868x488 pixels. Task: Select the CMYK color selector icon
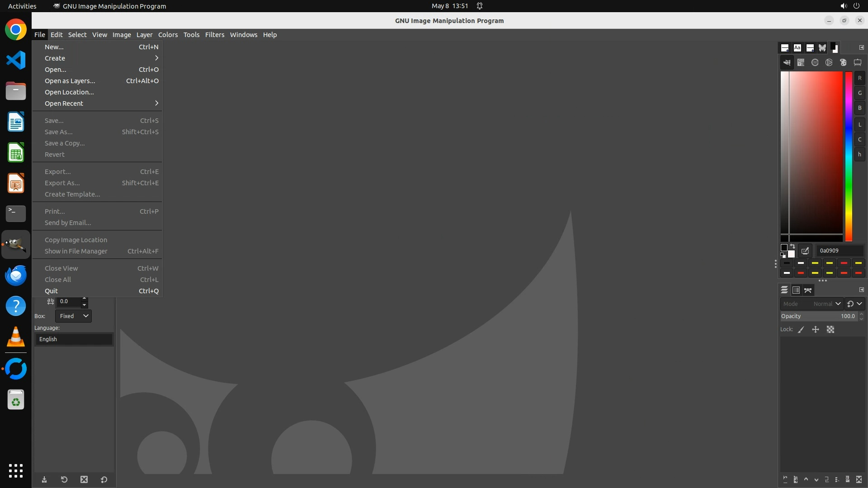coord(801,63)
